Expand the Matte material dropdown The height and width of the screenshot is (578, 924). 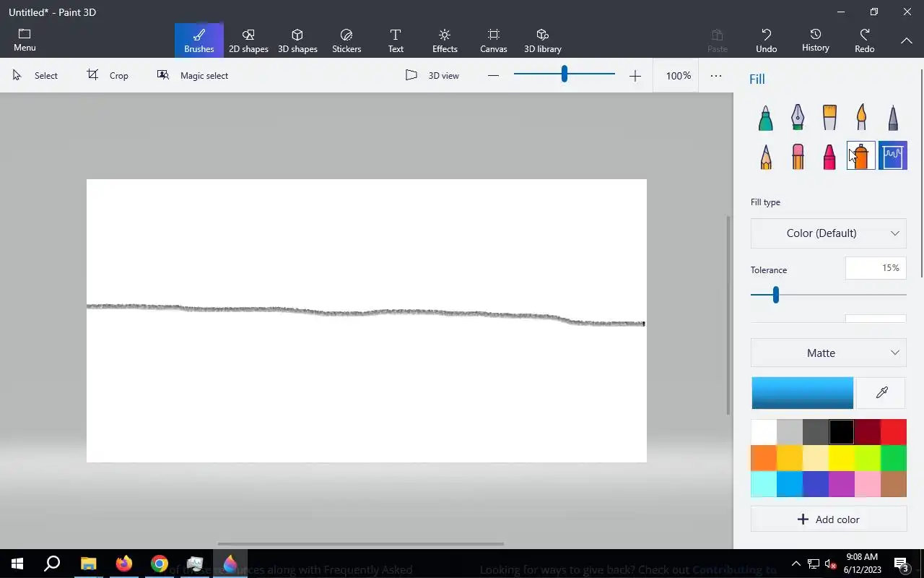(829, 353)
